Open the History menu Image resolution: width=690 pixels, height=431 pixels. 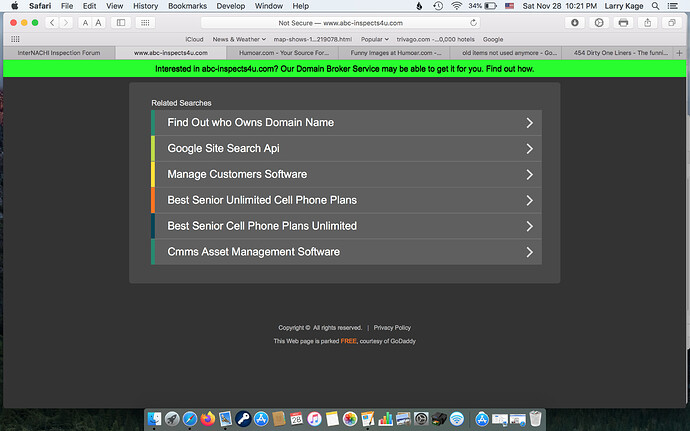click(x=145, y=6)
